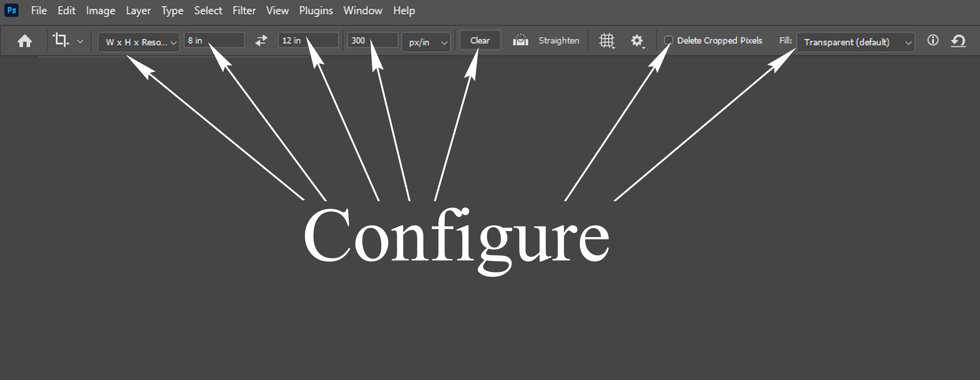The height and width of the screenshot is (380, 980).
Task: Open the Fill Transparent (default) dropdown
Action: pyautogui.click(x=855, y=42)
